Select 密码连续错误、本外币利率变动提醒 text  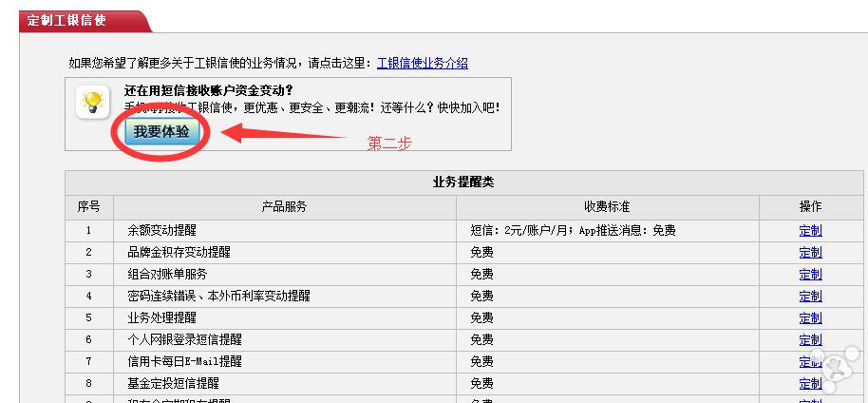tap(218, 297)
